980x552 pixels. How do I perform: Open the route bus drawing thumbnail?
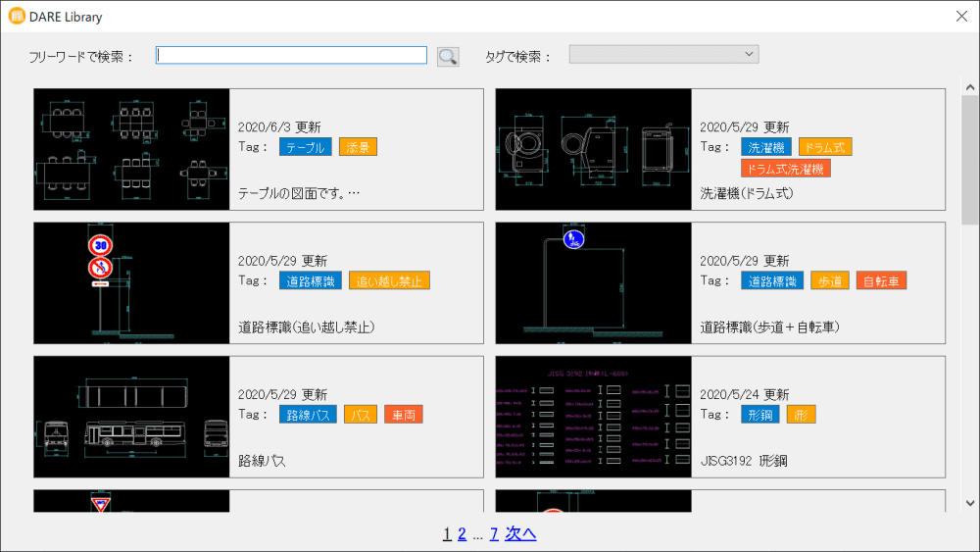point(132,417)
